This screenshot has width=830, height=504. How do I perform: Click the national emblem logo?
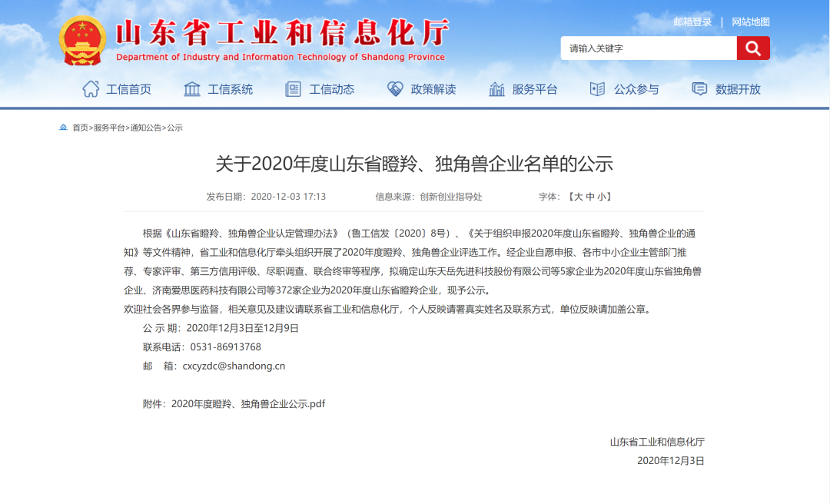tap(83, 41)
